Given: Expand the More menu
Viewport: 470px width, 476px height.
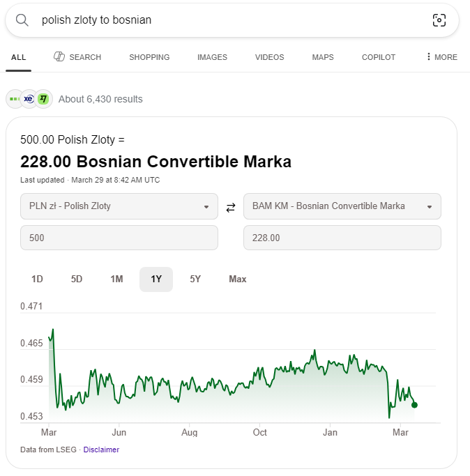Looking at the screenshot, I should [441, 57].
